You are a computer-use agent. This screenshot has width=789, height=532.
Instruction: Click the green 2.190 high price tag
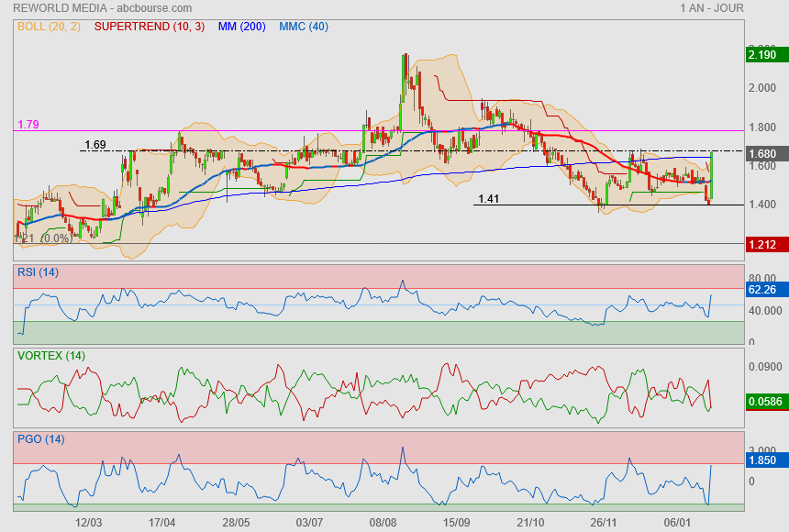763,55
